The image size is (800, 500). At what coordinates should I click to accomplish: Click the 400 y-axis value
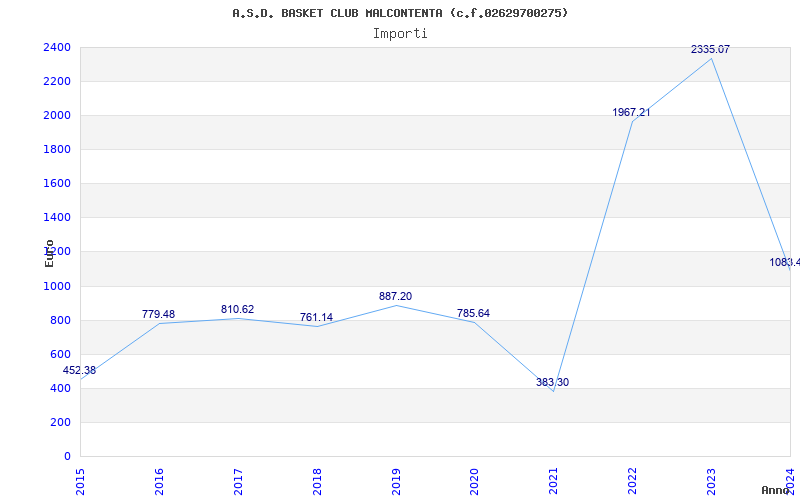[61, 389]
